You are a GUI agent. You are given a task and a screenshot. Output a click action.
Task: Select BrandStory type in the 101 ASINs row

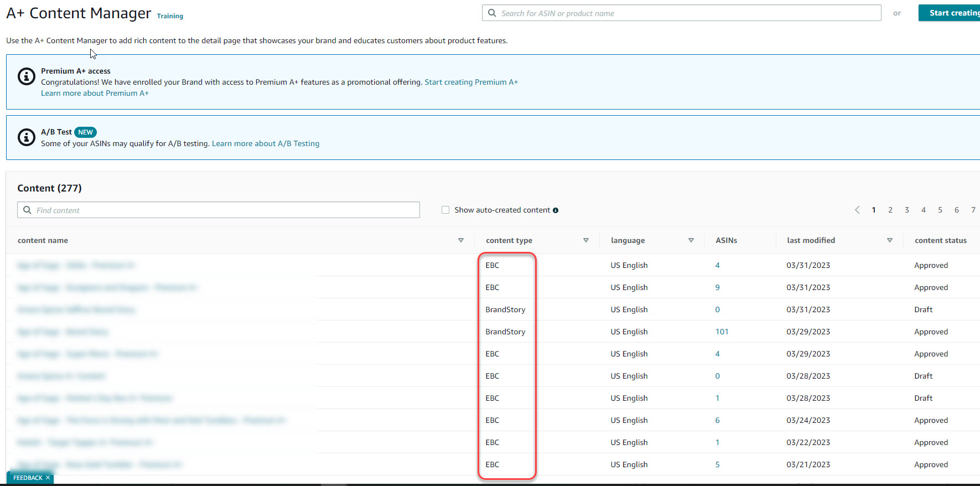(506, 332)
